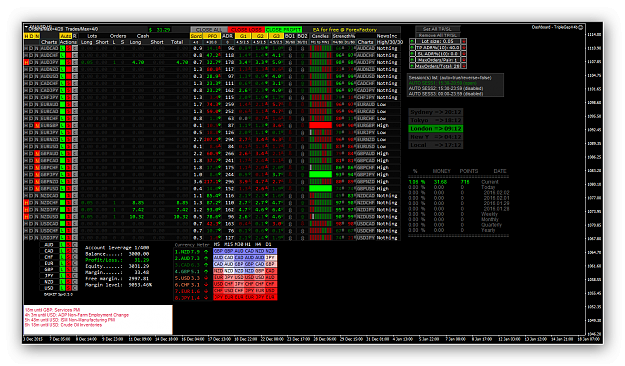
Task: Open AUDCAD chart from right Charts column
Action: click(x=366, y=48)
